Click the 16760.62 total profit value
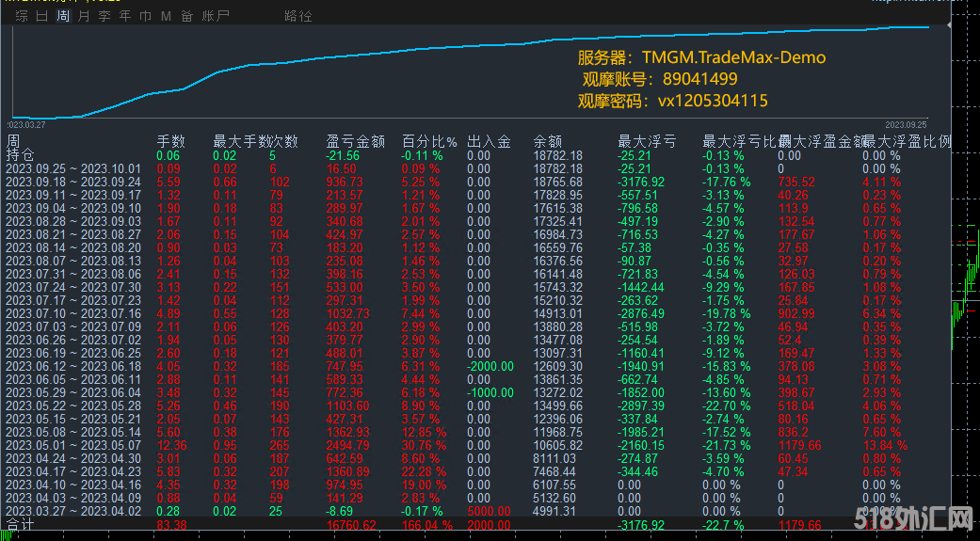Screen dimensions: 980x541 click(351, 525)
